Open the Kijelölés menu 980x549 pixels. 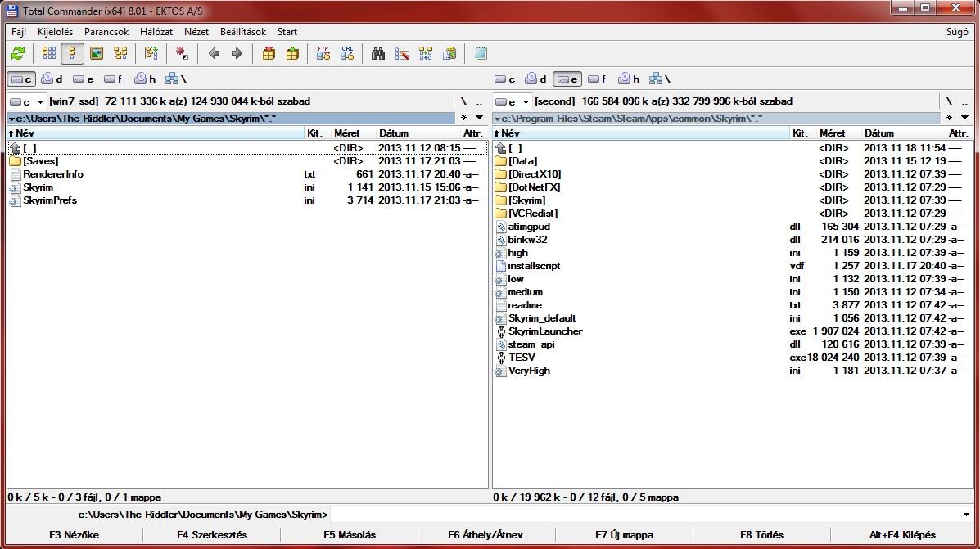pos(55,32)
